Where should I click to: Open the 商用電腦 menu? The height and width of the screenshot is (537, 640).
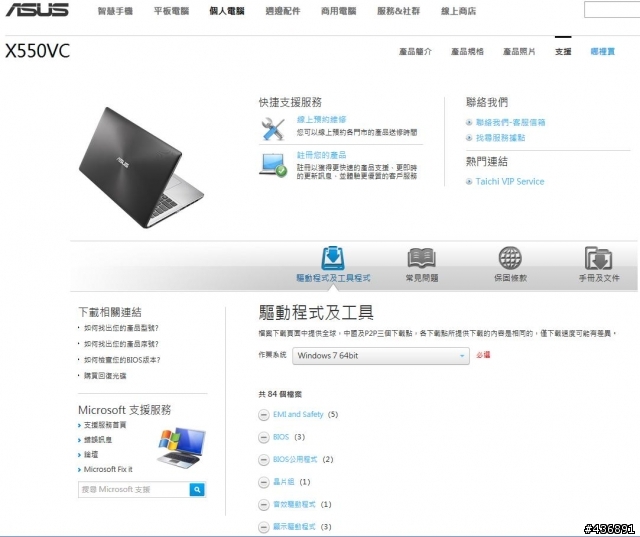coord(338,11)
